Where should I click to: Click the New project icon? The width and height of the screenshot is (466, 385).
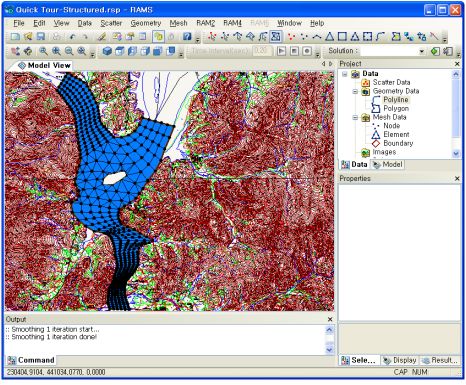click(x=15, y=36)
